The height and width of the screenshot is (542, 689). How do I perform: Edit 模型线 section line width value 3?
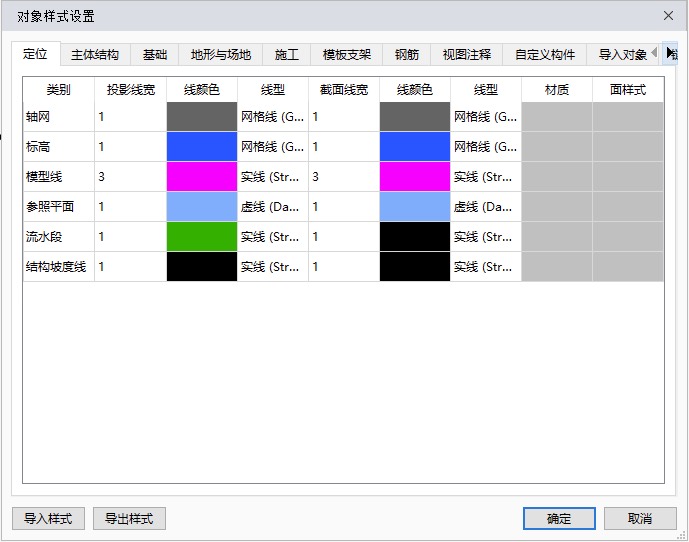point(344,176)
